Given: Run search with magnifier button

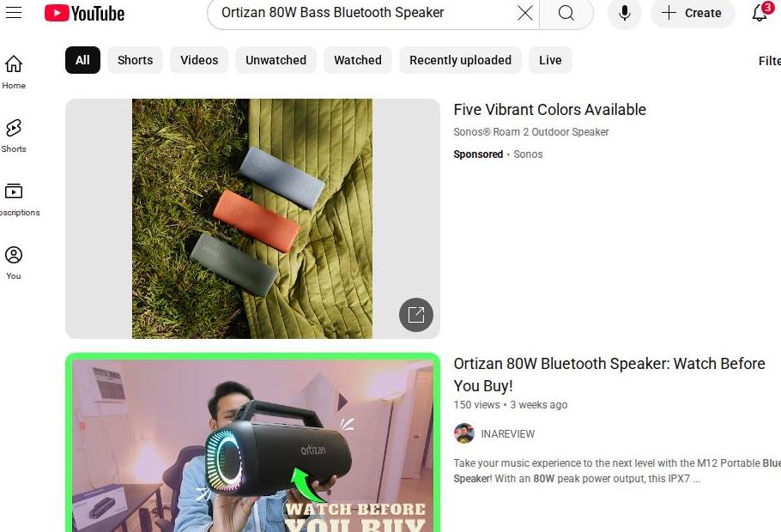Looking at the screenshot, I should pos(566,13).
